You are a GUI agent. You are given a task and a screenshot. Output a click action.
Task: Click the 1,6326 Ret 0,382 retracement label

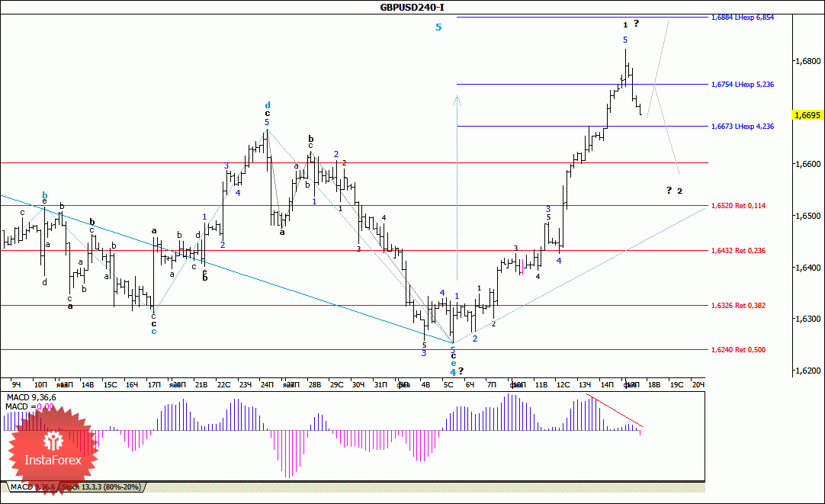[x=738, y=306]
